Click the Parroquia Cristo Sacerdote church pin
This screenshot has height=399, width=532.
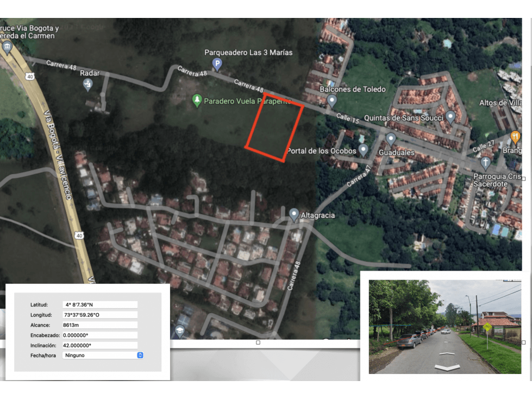[x=485, y=163]
